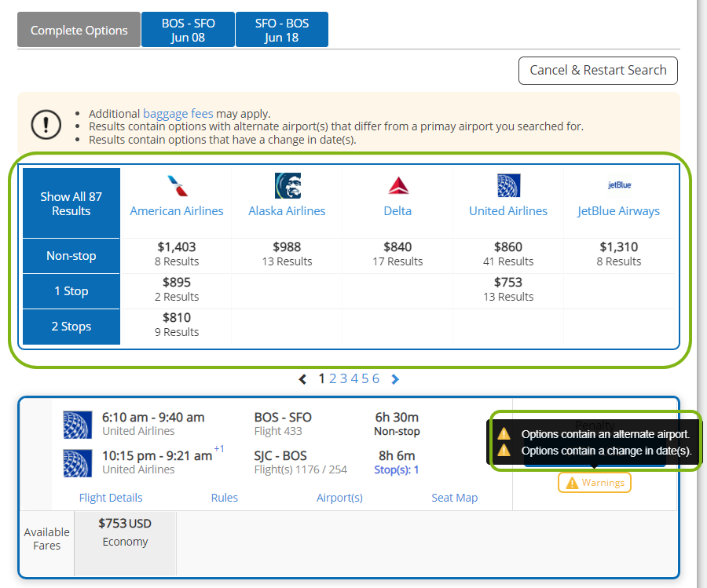This screenshot has width=707, height=588.
Task: Choose JetBlue non-stop $1,310 cell
Action: pyautogui.click(x=619, y=254)
